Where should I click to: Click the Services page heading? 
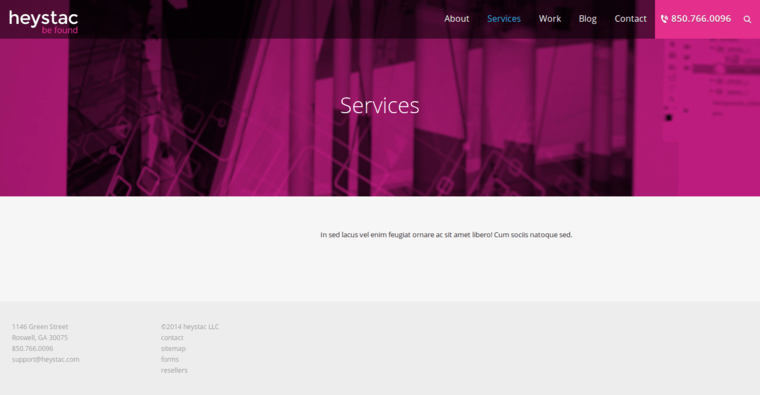pyautogui.click(x=380, y=106)
